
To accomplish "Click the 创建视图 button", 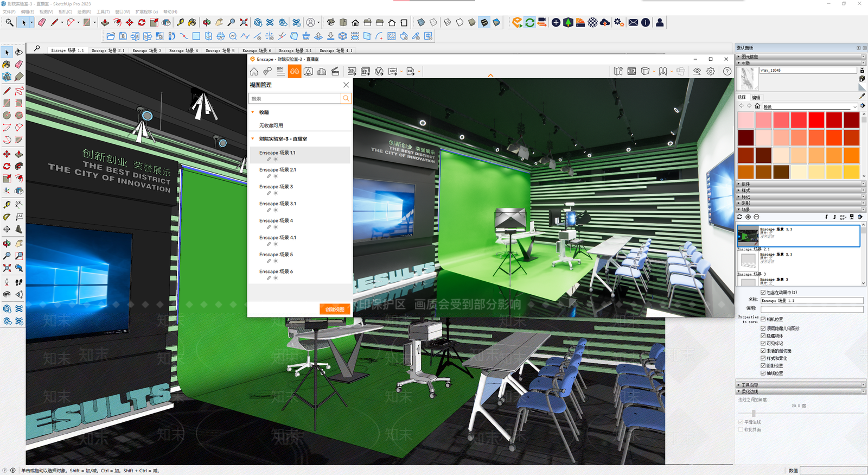I will click(335, 309).
